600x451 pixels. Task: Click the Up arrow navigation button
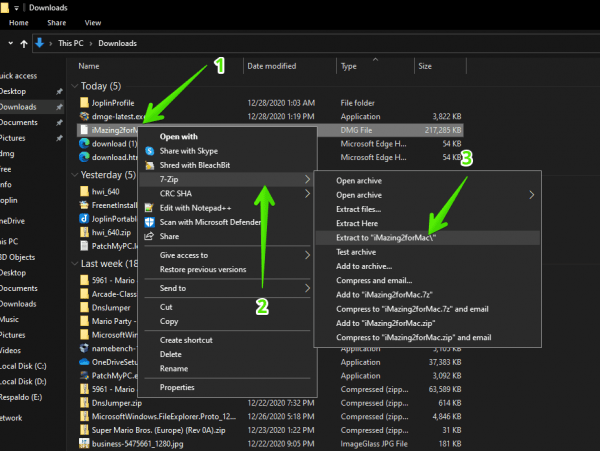tap(24, 44)
